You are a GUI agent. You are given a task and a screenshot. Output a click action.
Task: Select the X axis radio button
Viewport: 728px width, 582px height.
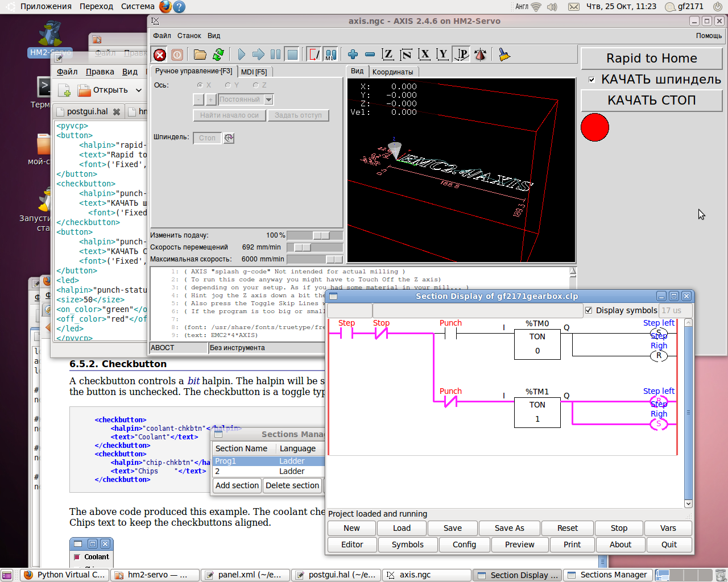[x=200, y=85]
